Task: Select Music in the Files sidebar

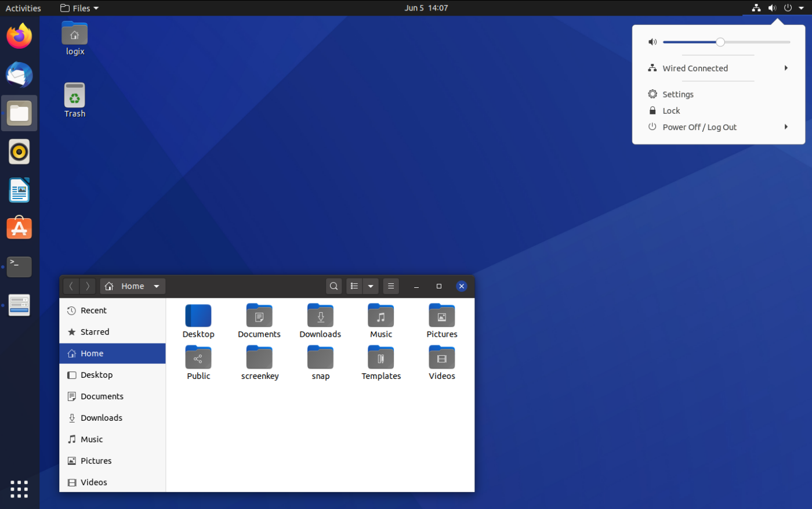Action: click(x=90, y=439)
